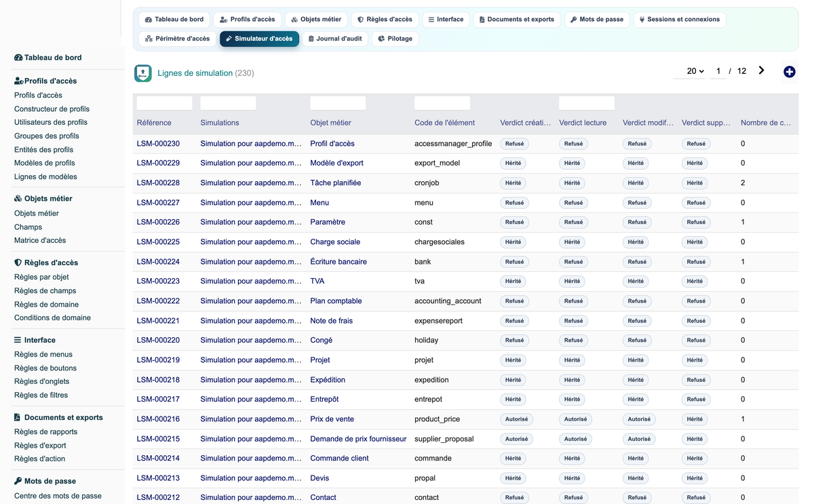814x504 pixels.
Task: Open Écriture bancaire object link
Action: pyautogui.click(x=338, y=262)
